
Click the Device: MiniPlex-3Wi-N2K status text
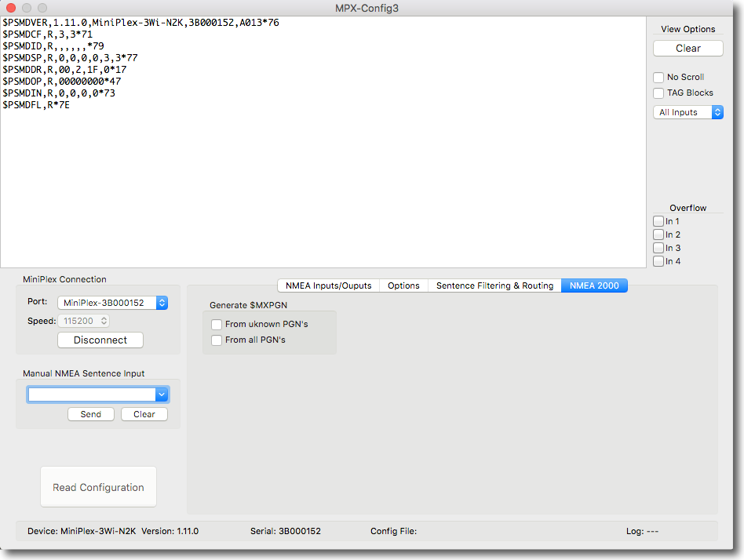coord(82,531)
